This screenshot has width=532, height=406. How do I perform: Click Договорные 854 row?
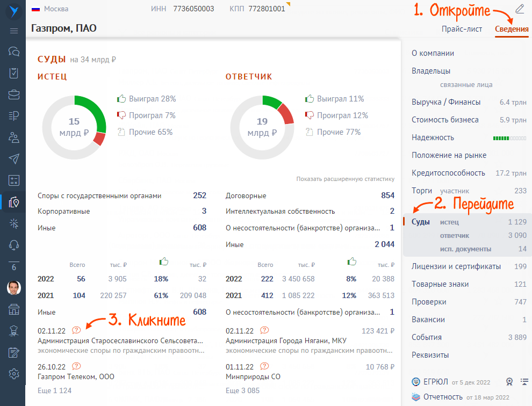[x=310, y=195]
